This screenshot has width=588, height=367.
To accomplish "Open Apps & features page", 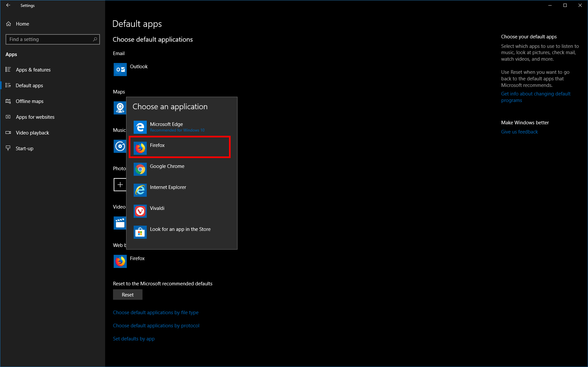I will tap(52, 70).
